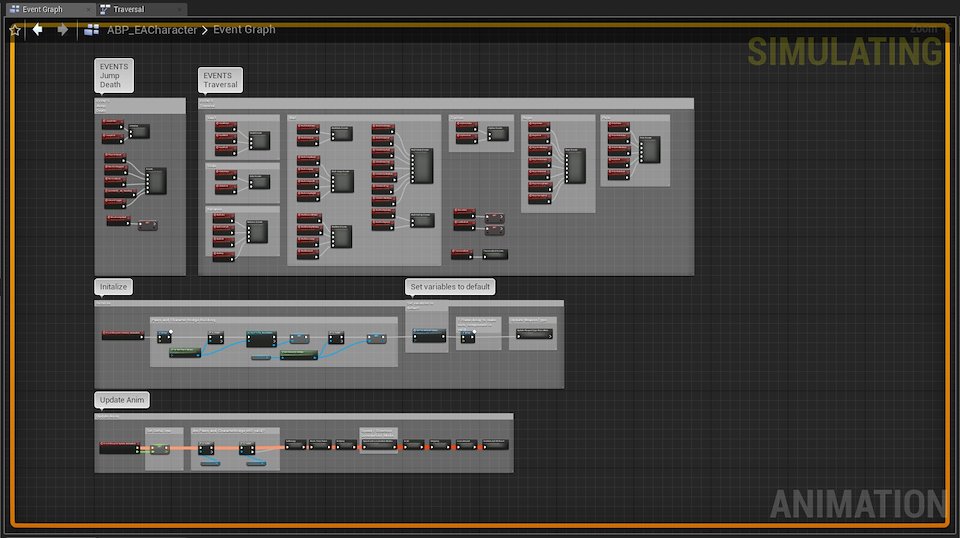Select the 'Set variables to default' comment bubble
Viewport: 960px width, 538px height.
(450, 286)
